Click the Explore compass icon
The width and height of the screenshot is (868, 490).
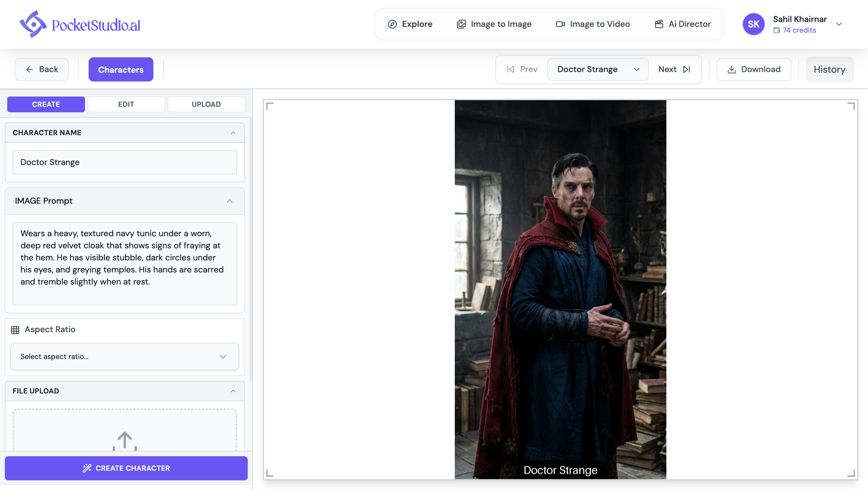coord(392,24)
